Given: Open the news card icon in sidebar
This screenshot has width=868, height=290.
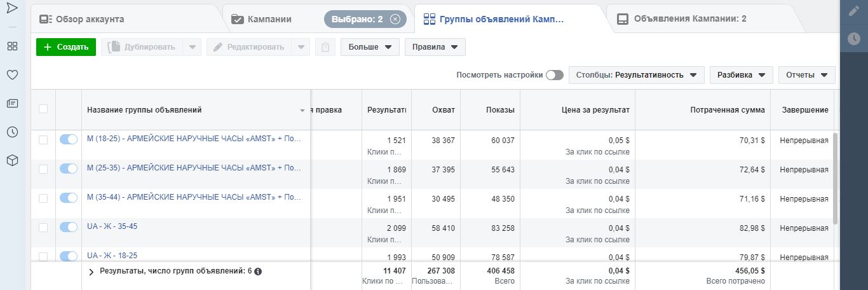Looking at the screenshot, I should tap(12, 103).
